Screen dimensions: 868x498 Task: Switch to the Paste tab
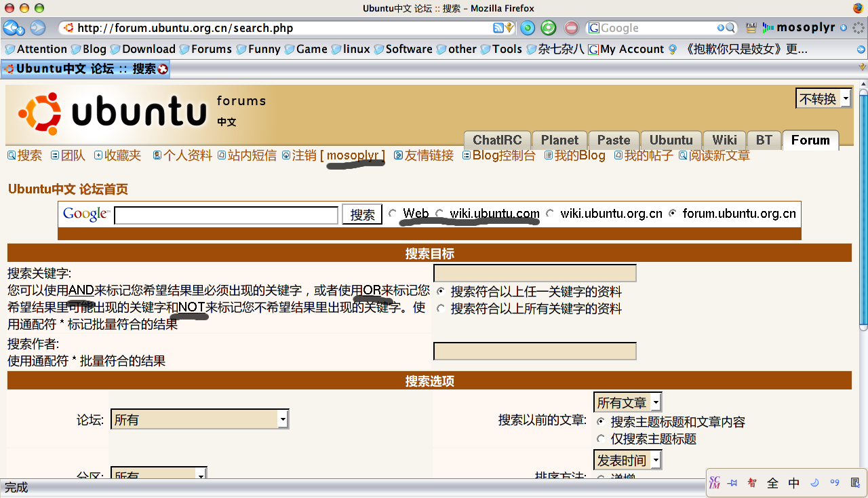pos(614,140)
